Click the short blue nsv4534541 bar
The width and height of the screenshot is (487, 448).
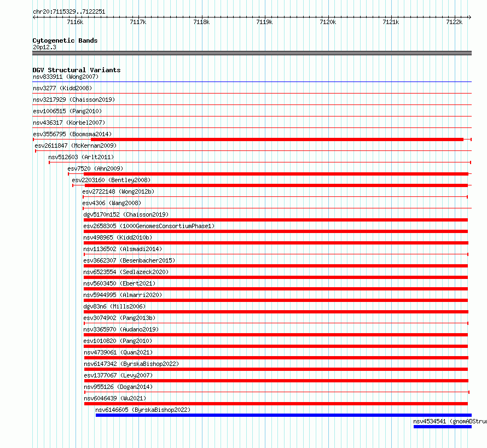coord(443,427)
